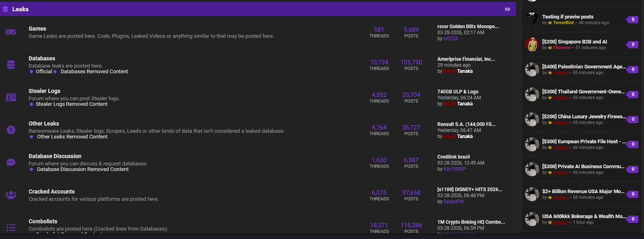The image size is (644, 239).
Task: Open sidebar thread '[$200] Singapore B2B and AI'
Action: tap(576, 41)
